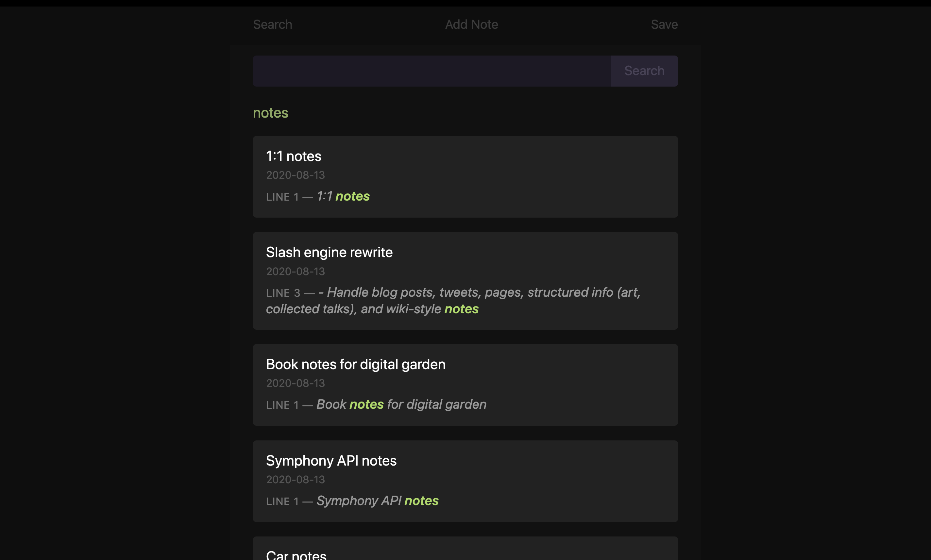Click the date under '1:1 notes'
Viewport: 931px width, 560px height.
pos(295,175)
